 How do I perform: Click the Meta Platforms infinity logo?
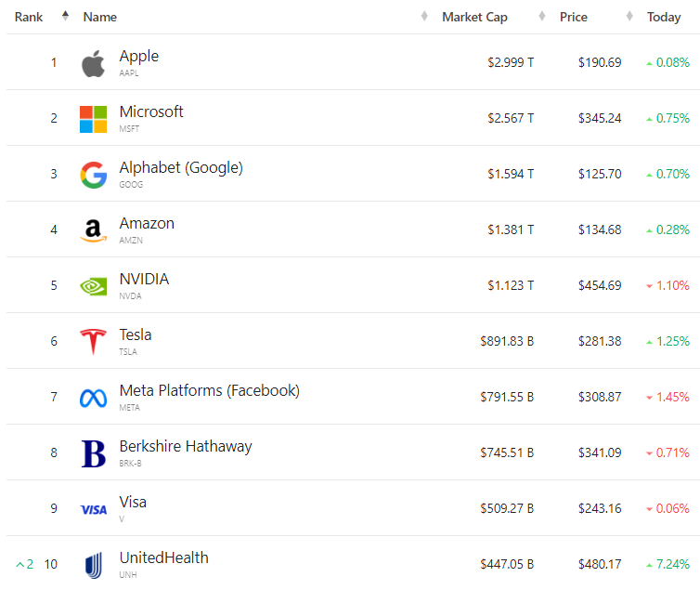[x=93, y=398]
